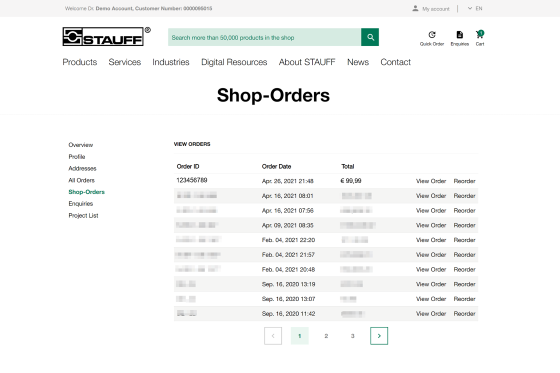This screenshot has height=373, width=560.
Task: Reorder the Feb. 04, 2021 20:48 order
Action: (x=464, y=269)
